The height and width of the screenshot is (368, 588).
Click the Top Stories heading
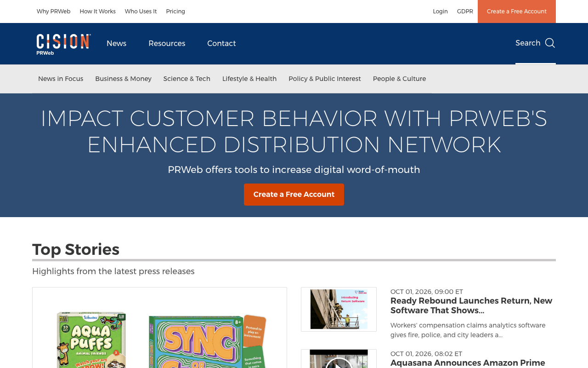click(x=76, y=249)
